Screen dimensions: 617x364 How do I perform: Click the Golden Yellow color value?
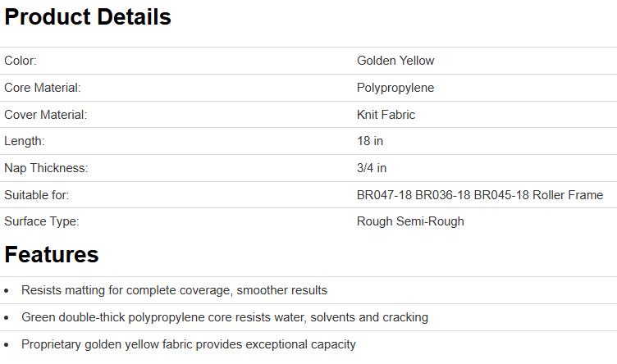pos(395,61)
